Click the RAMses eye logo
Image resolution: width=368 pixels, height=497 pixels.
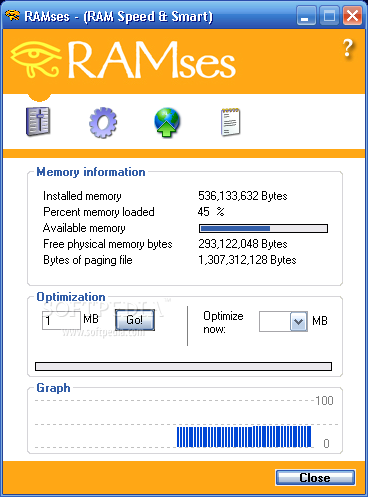[35, 60]
